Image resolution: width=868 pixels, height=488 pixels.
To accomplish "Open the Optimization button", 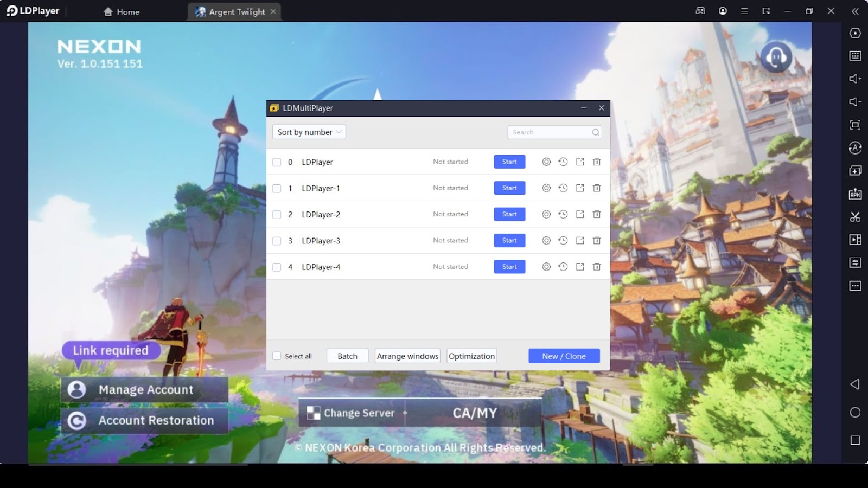I will click(x=471, y=356).
